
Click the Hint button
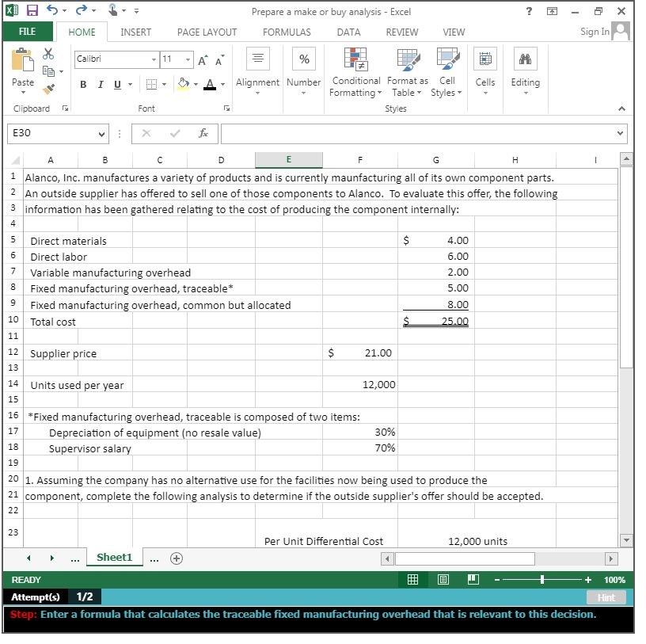tap(607, 598)
